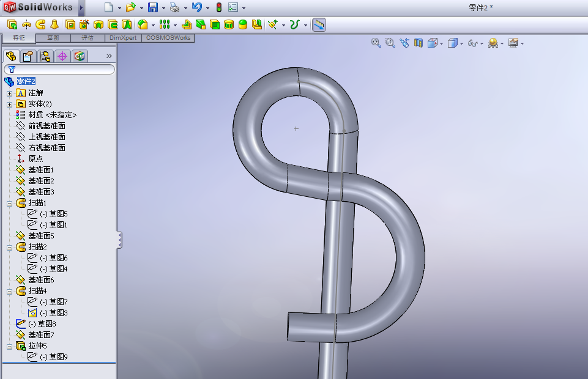Expand the 实体(2) tree node
Screen dimensions: 588x379
(9, 105)
